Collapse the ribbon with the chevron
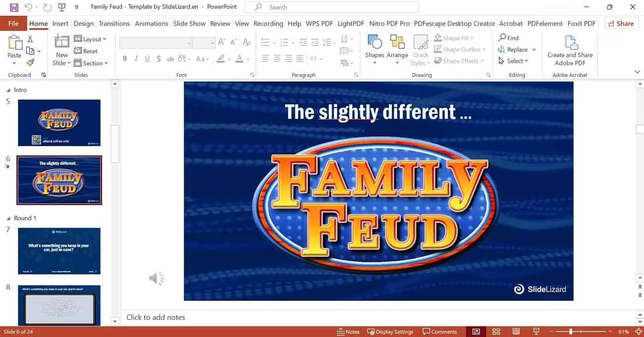 637,72
